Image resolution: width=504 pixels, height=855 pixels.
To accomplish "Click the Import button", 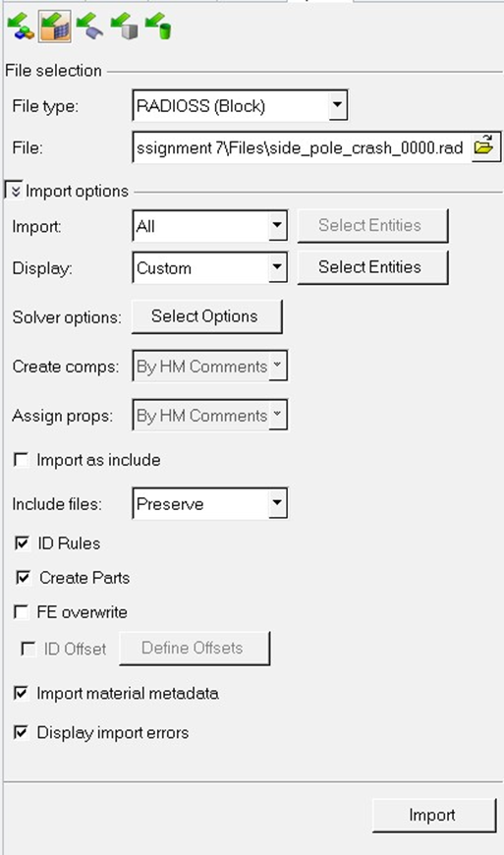I will tap(434, 815).
